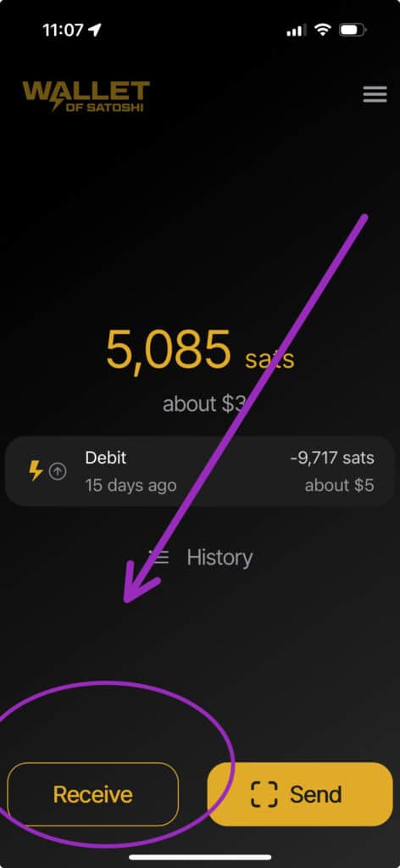400x868 pixels.
Task: Tap the History list icon
Action: (159, 557)
